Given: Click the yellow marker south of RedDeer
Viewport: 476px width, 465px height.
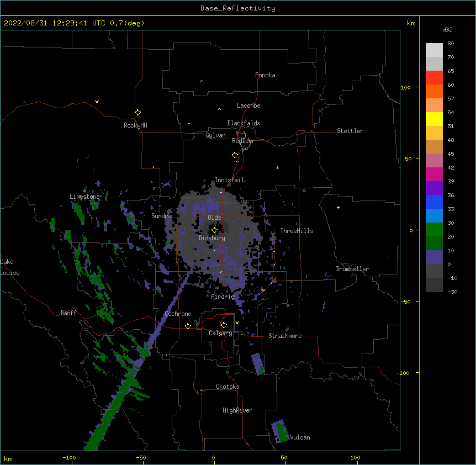Looking at the screenshot, I should [235, 155].
